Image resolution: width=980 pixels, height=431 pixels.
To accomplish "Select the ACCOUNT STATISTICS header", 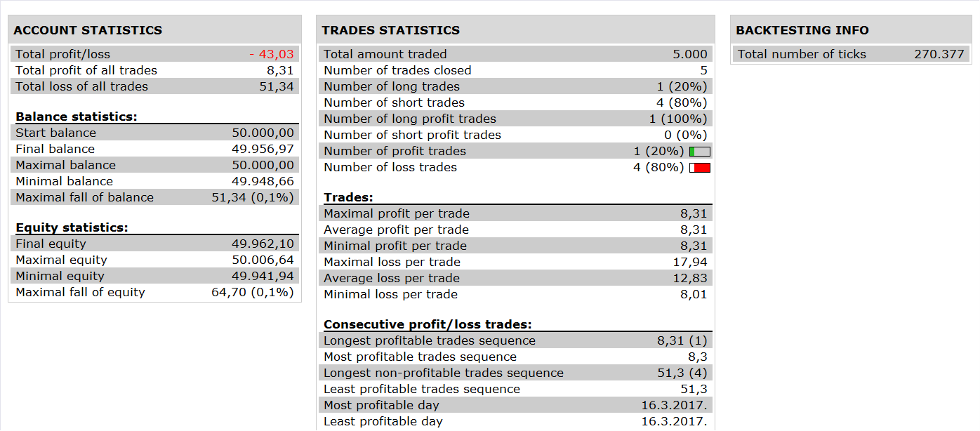I will (x=88, y=30).
